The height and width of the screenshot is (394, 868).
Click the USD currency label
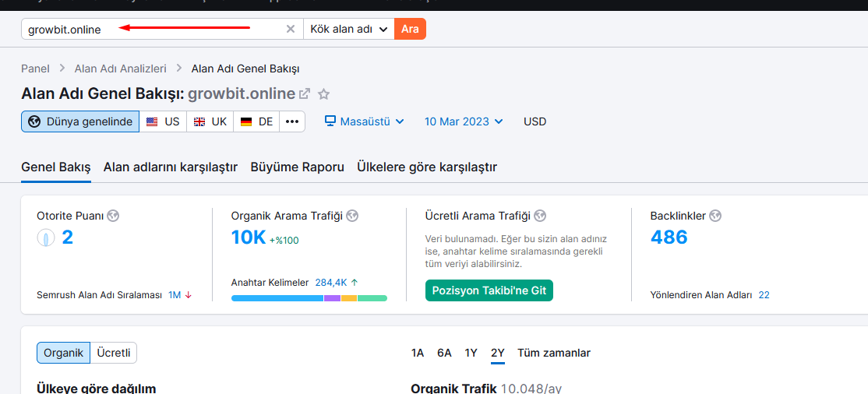click(535, 121)
